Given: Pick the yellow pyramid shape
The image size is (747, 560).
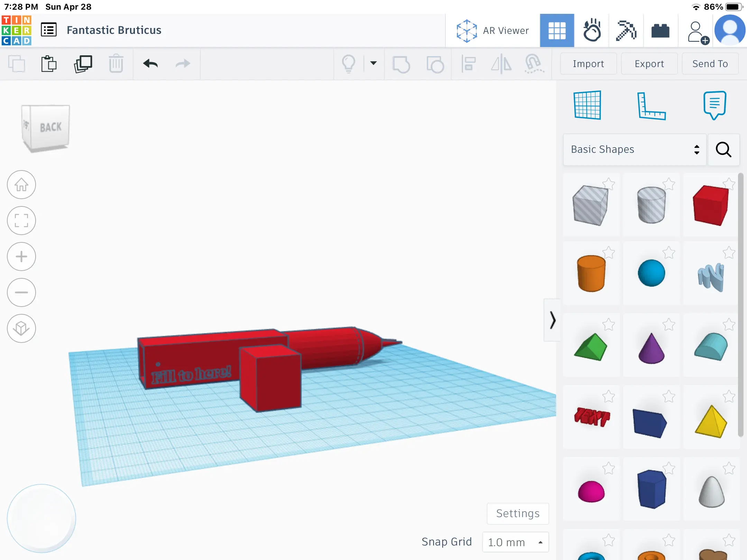Looking at the screenshot, I should point(711,422).
